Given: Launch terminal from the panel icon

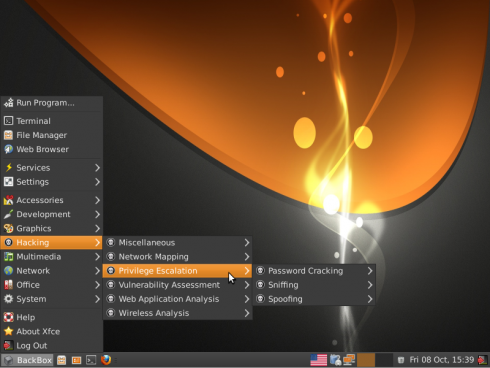Looking at the screenshot, I should point(91,360).
